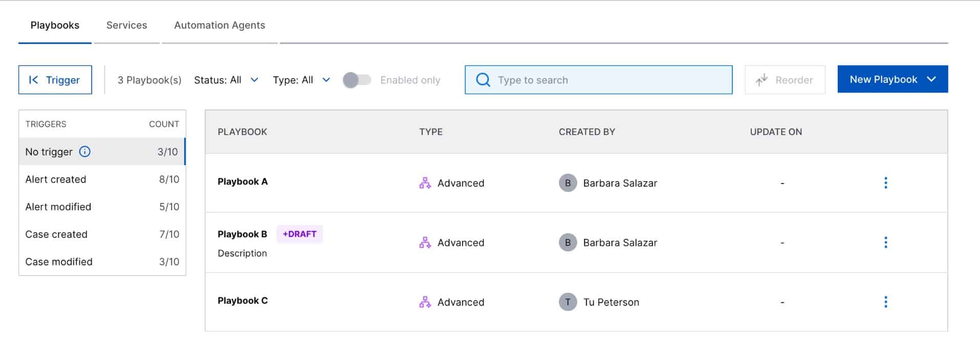This screenshot has width=980, height=361.
Task: Toggle the Enabled only switch
Action: click(357, 80)
